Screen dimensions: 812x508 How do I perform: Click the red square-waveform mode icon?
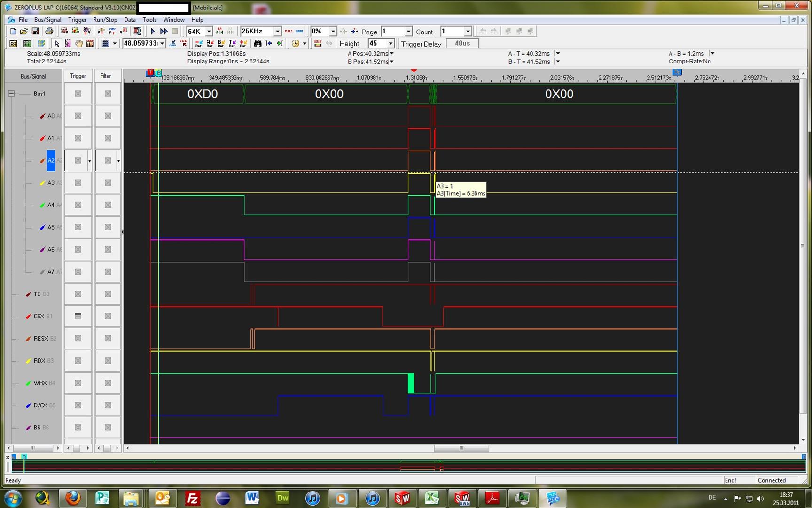coord(288,31)
